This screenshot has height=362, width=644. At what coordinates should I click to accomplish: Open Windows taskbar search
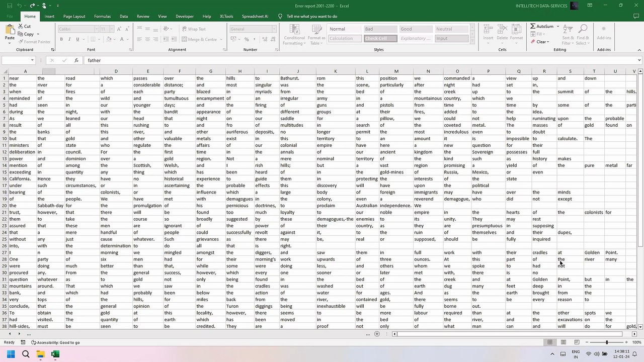point(26,354)
